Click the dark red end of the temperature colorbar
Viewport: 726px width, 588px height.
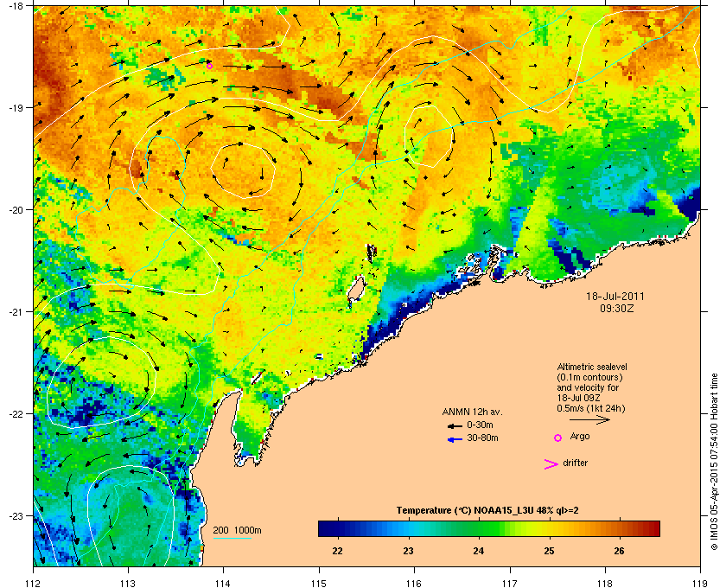coord(653,528)
